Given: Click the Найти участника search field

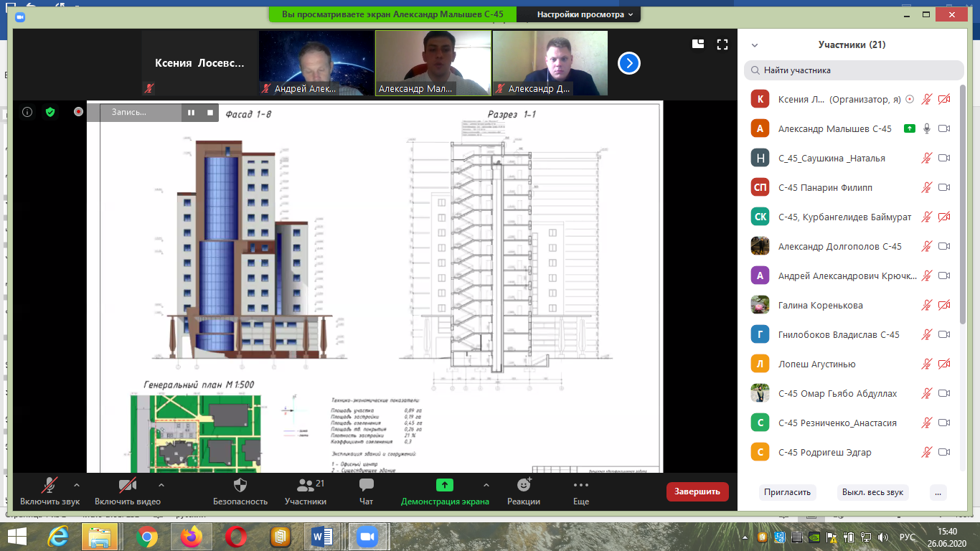Looking at the screenshot, I should 854,70.
